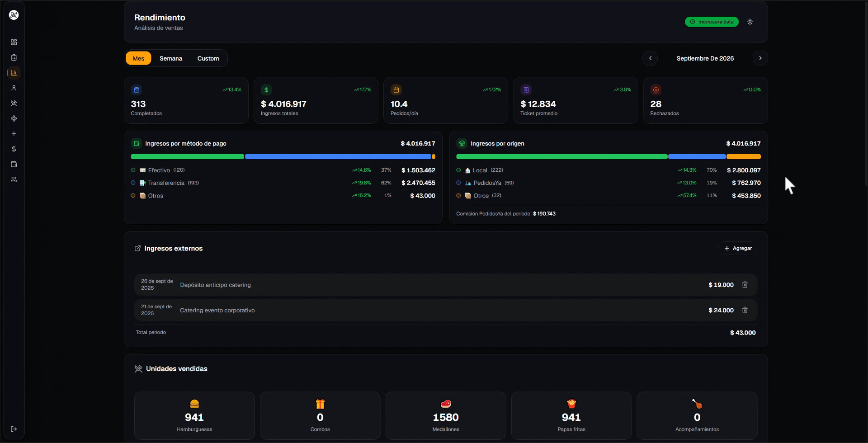Toggle the light theme sun button

(x=750, y=22)
